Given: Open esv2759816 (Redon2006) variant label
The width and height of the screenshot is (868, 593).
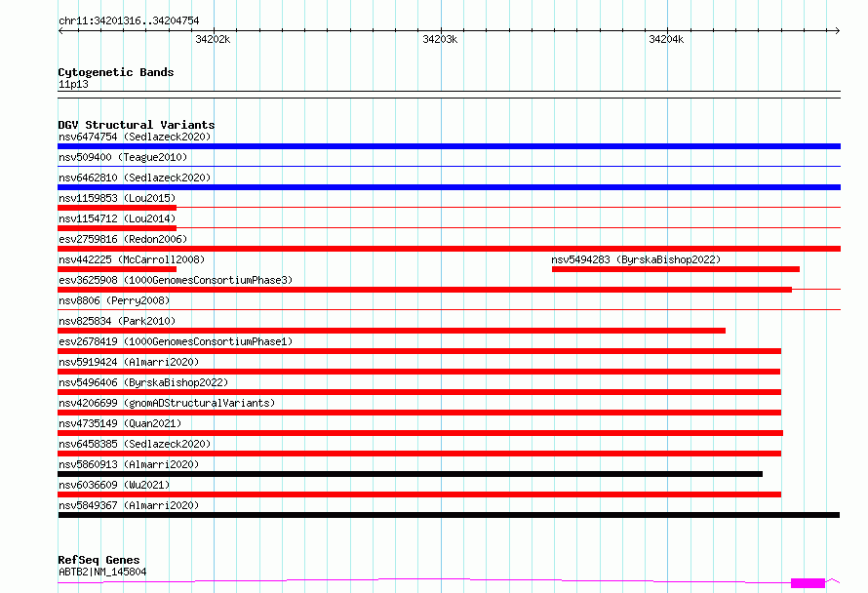Looking at the screenshot, I should [123, 239].
